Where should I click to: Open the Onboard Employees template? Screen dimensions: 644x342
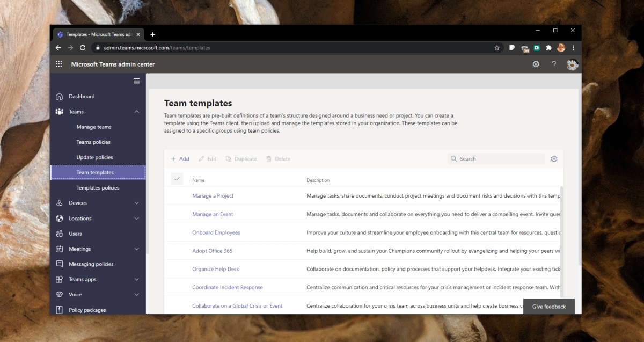point(216,232)
